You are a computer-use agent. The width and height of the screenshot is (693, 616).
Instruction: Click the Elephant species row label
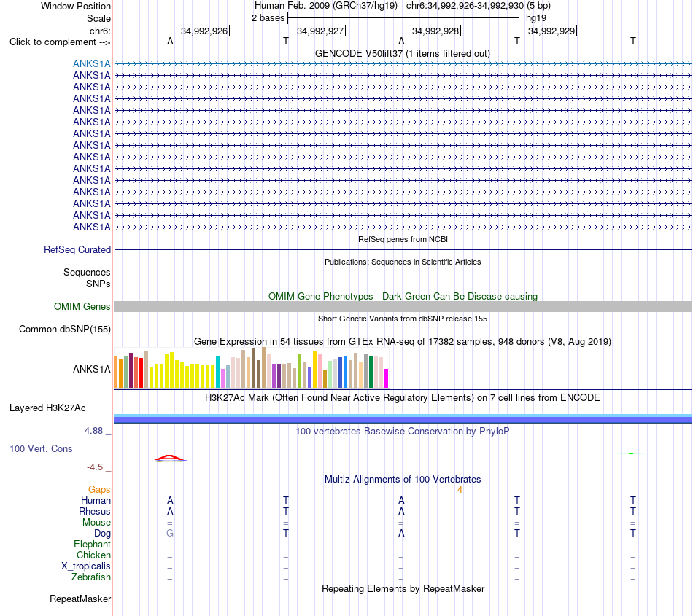pyautogui.click(x=92, y=544)
